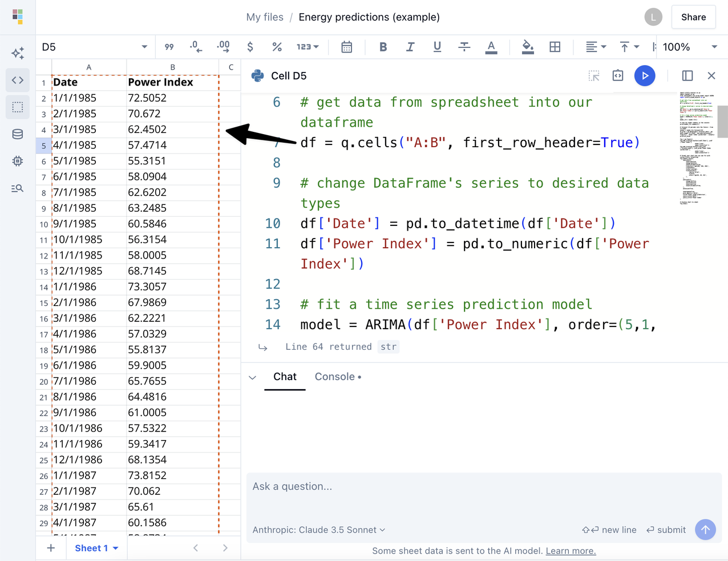Run the code with the blue play button

[x=645, y=75]
